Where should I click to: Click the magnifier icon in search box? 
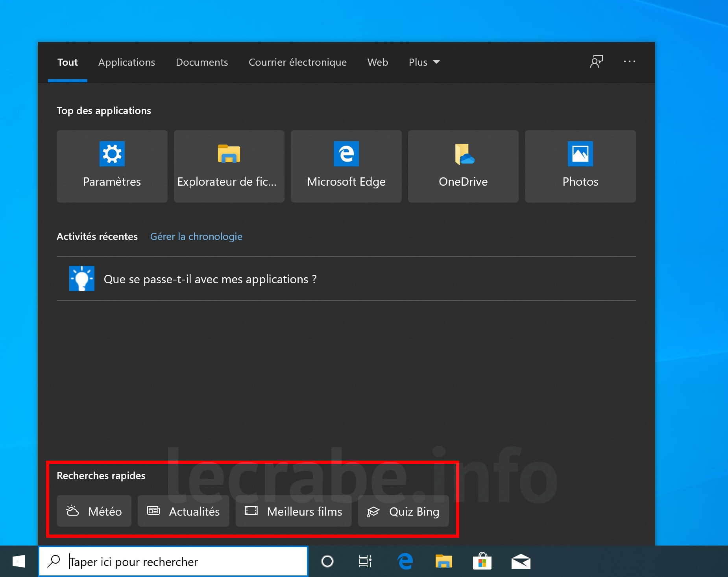54,561
